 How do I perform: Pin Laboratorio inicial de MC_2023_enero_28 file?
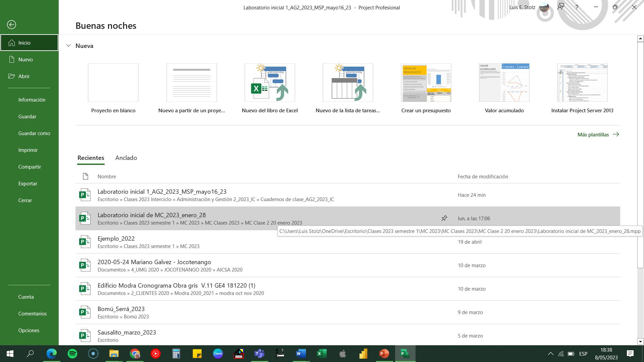pos(444,218)
